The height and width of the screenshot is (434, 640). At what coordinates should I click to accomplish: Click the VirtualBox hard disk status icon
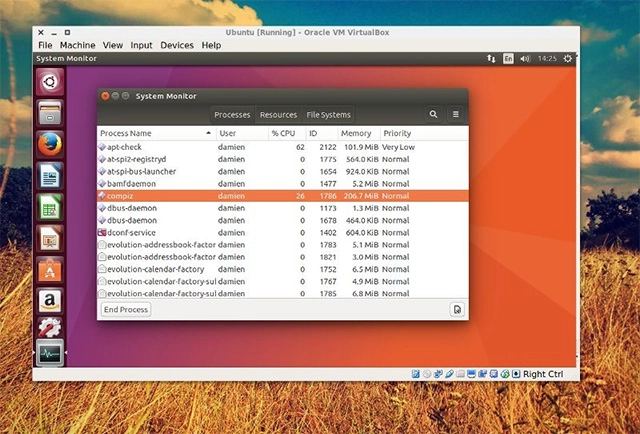click(416, 374)
